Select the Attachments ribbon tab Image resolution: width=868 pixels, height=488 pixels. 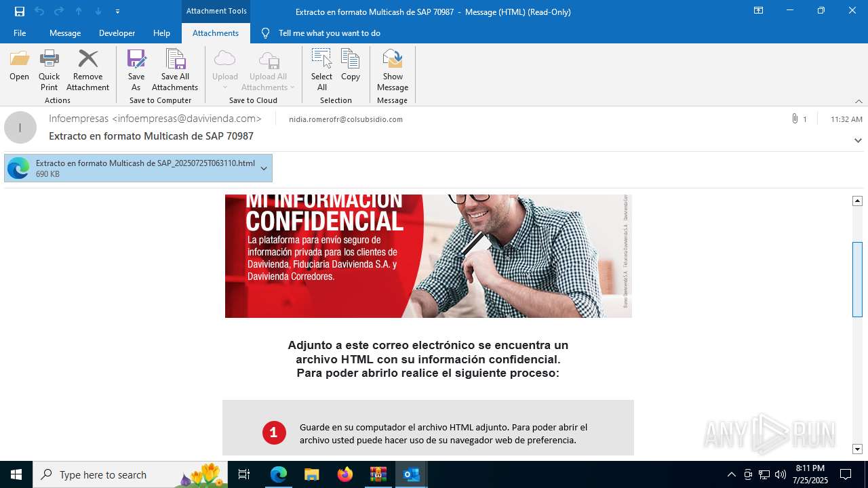[x=216, y=33]
